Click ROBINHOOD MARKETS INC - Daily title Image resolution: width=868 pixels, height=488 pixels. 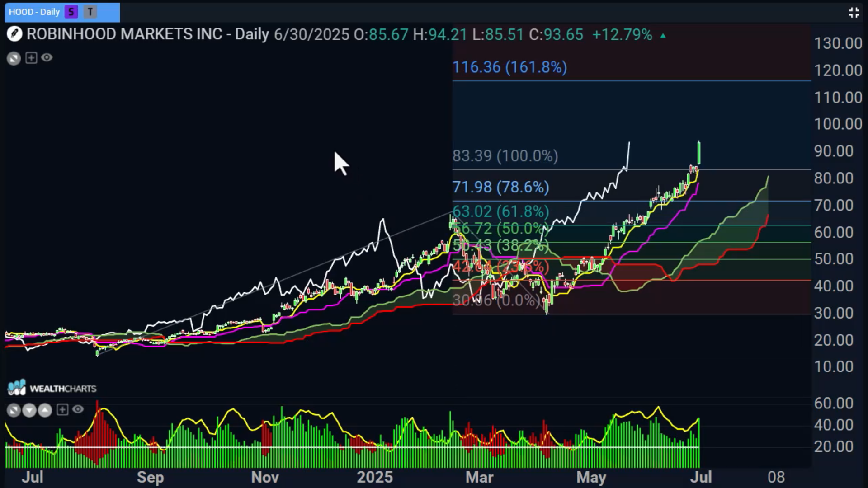tap(148, 34)
